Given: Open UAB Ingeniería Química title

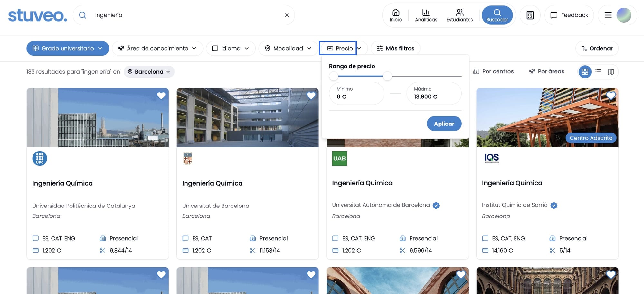Looking at the screenshot, I should pos(362,183).
